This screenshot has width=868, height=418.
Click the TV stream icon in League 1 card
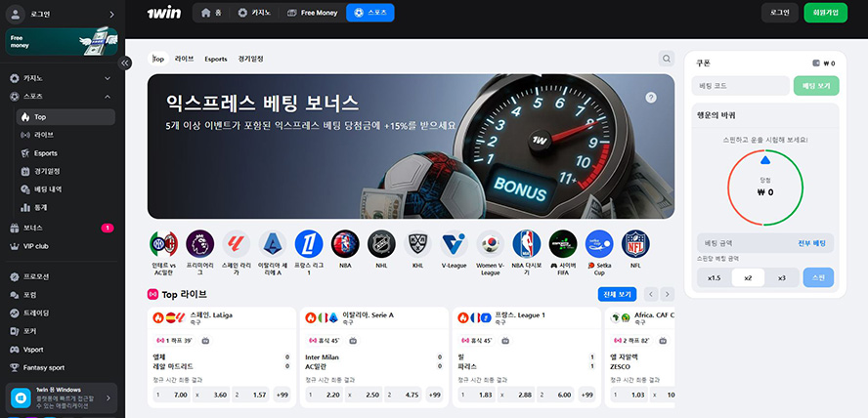pos(505,341)
